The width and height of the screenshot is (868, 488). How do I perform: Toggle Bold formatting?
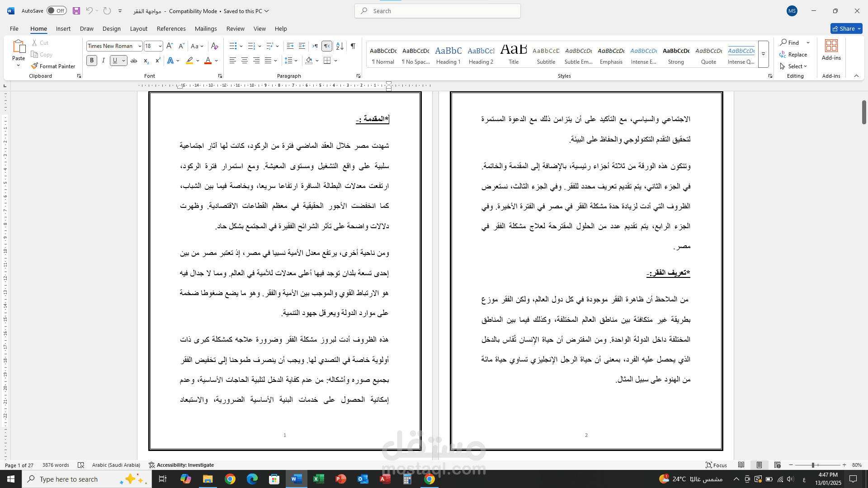click(92, 61)
